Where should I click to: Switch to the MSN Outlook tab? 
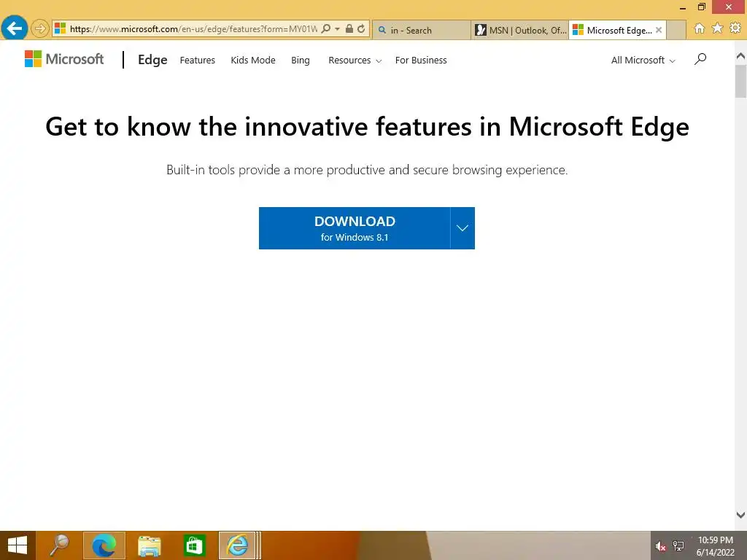pyautogui.click(x=519, y=30)
